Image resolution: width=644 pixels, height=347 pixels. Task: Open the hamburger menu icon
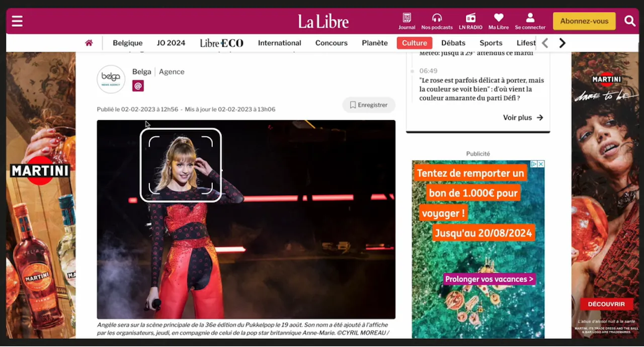click(17, 21)
